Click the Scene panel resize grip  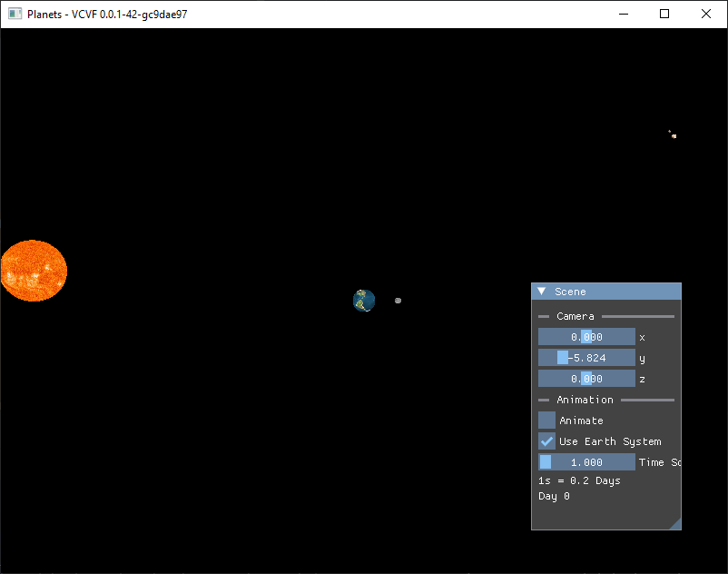[675, 525]
